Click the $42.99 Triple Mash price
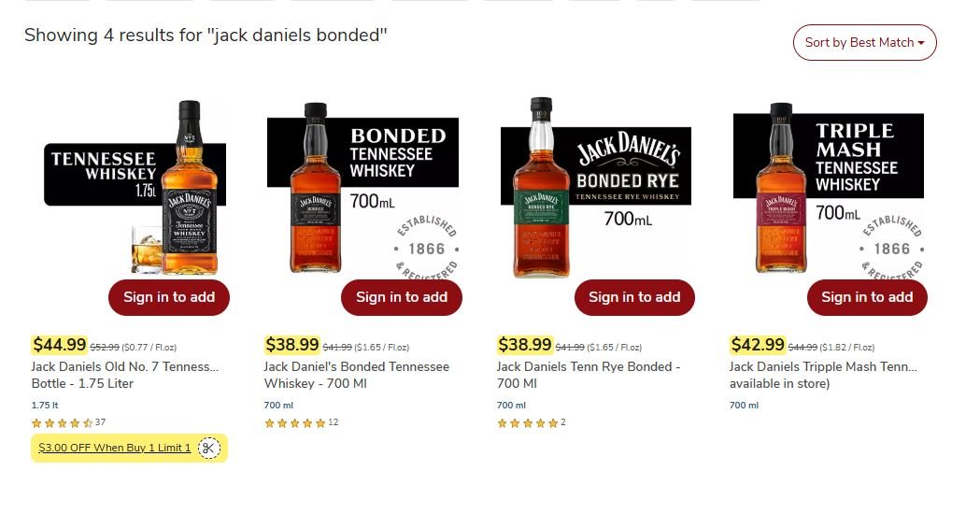980x528 pixels. point(758,345)
